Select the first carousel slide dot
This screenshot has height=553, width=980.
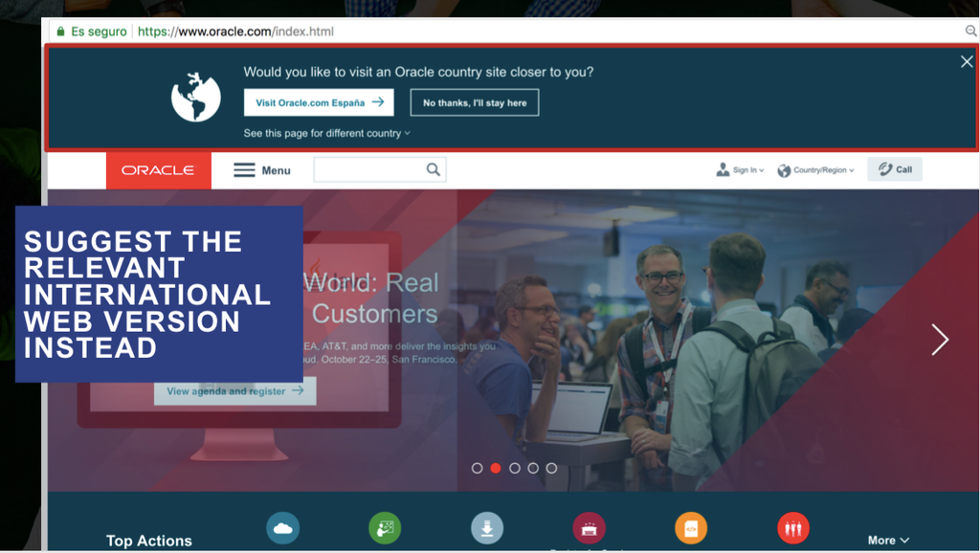point(477,468)
